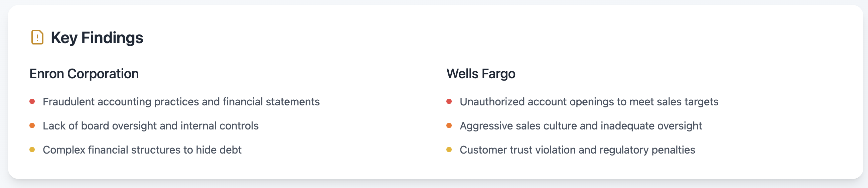The height and width of the screenshot is (188, 868).
Task: Click the red bullet beside Fraudulent accounting practices
Action: click(x=32, y=101)
